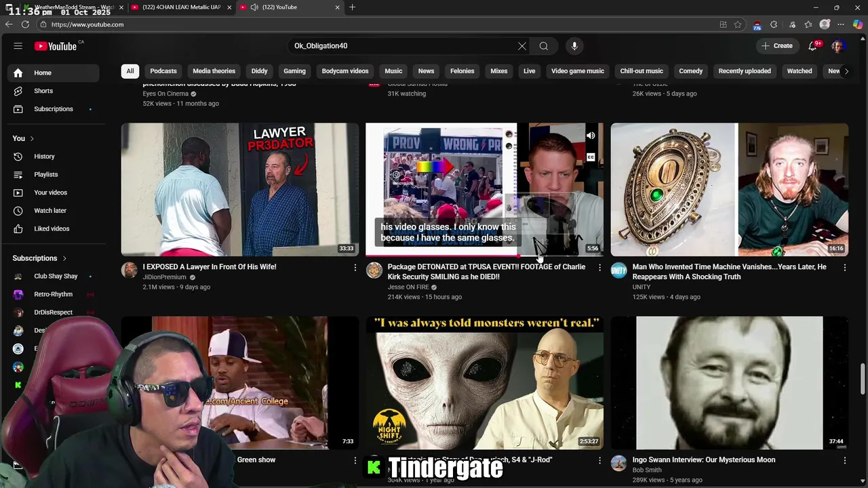Screen dimensions: 868x488
Task: Open YouTube notifications bell
Action: tap(812, 46)
